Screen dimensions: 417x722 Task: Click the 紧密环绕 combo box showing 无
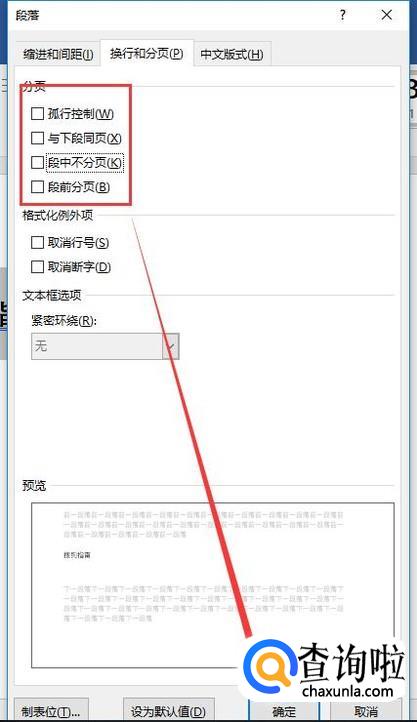[x=105, y=346]
